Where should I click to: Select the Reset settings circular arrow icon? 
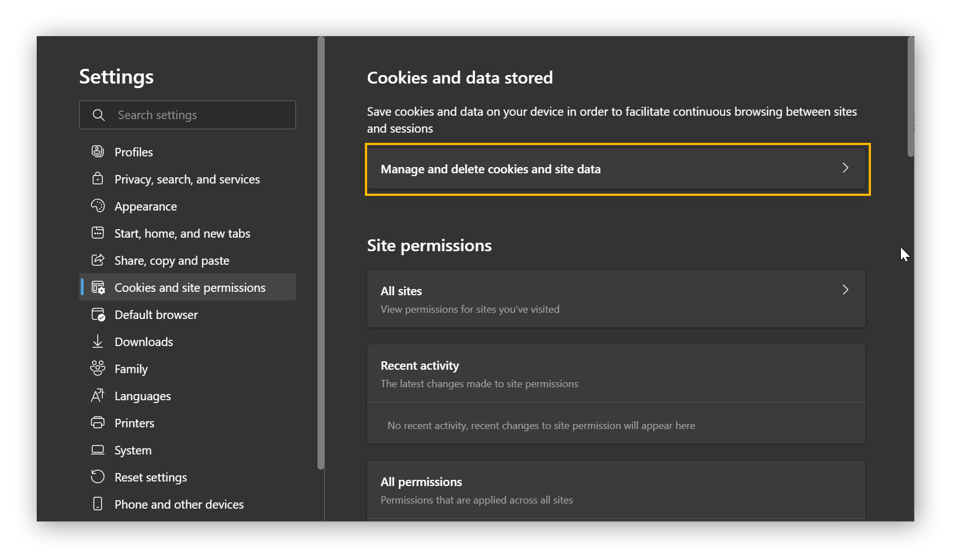[x=98, y=477]
